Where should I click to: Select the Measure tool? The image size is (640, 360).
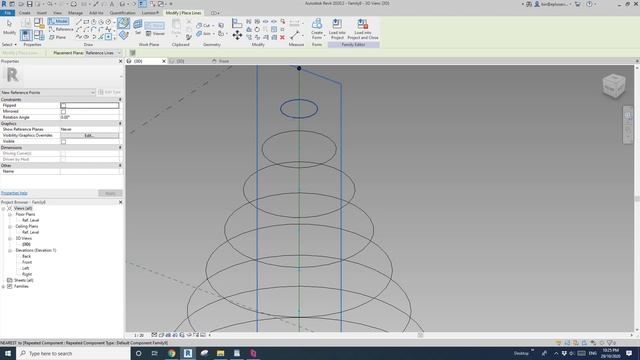click(295, 36)
